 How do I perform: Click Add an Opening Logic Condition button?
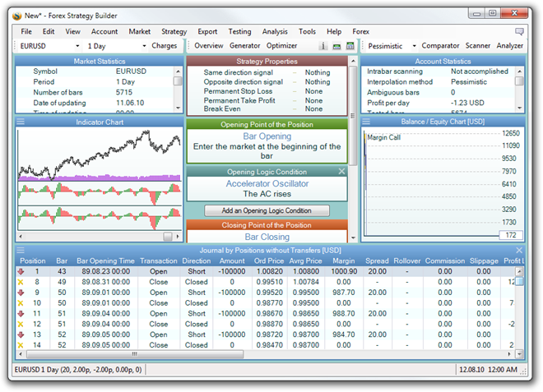pos(267,210)
